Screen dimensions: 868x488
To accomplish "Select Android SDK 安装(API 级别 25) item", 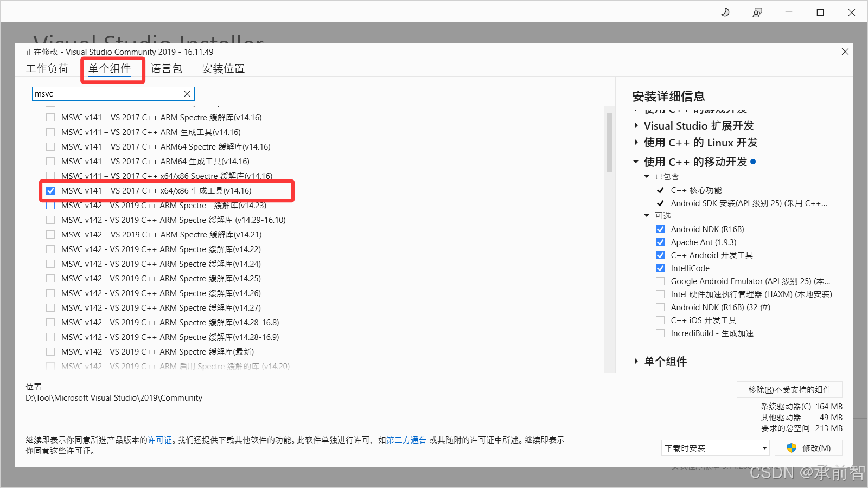I will [x=749, y=203].
